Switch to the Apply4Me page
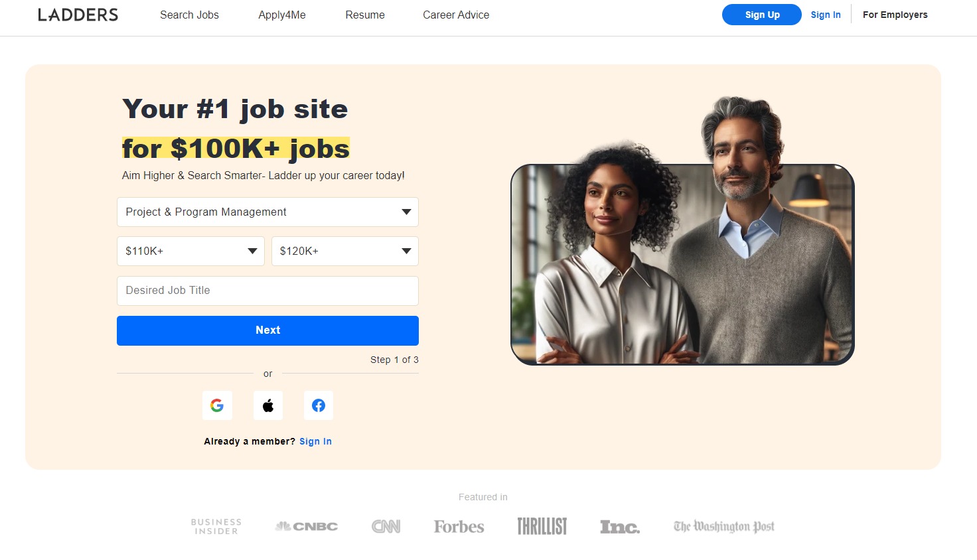Viewport: 977px width, 560px height. pos(281,15)
